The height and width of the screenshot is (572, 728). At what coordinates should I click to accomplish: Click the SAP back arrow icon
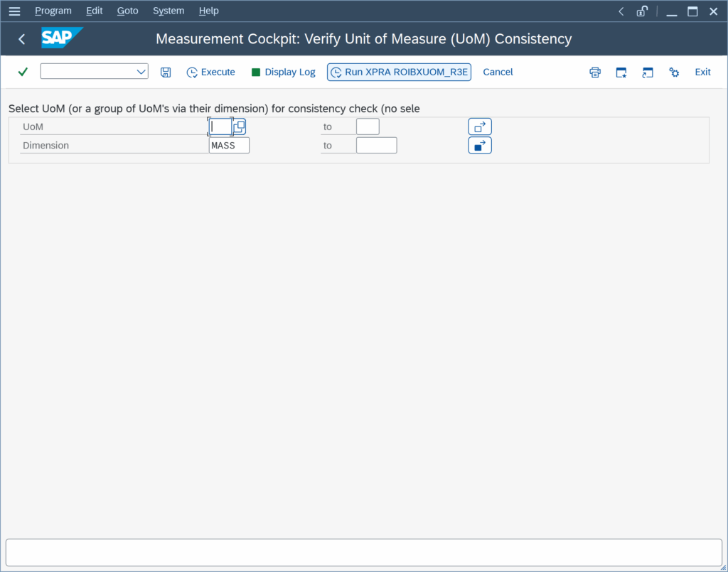pyautogui.click(x=21, y=39)
